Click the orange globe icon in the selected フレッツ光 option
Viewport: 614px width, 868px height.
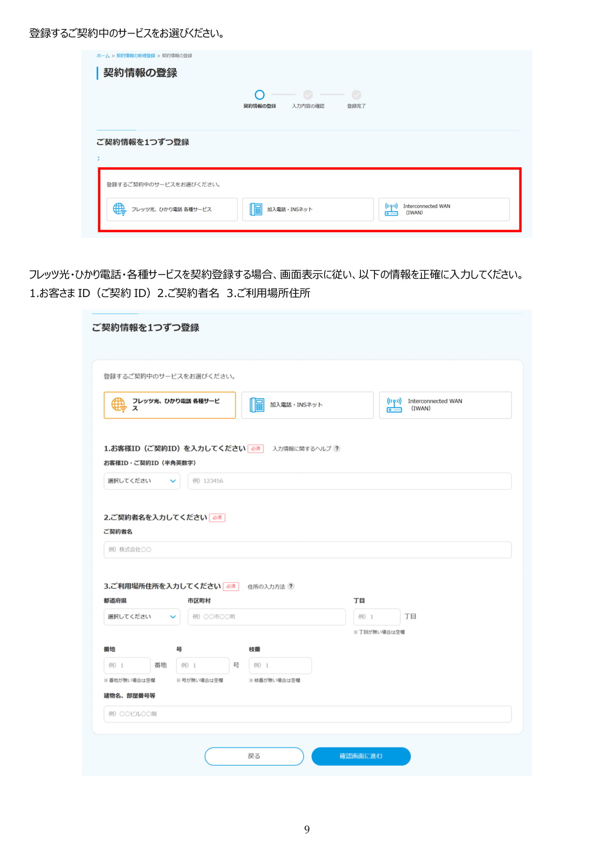click(x=119, y=405)
